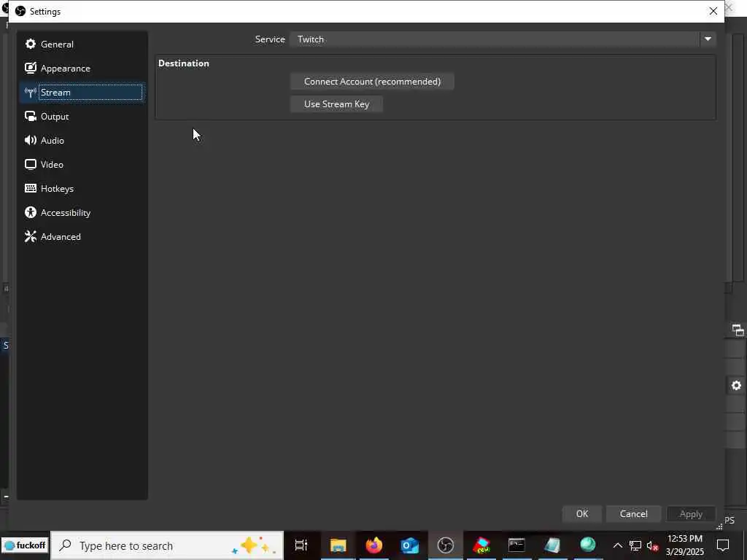Click Connect Account (recommended) button
747x560 pixels.
coord(372,82)
